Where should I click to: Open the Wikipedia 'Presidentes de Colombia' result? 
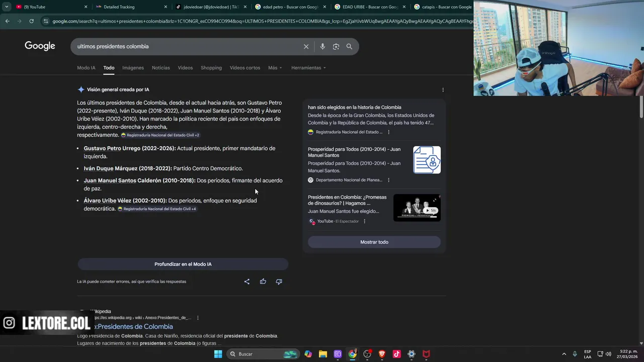pos(134,327)
